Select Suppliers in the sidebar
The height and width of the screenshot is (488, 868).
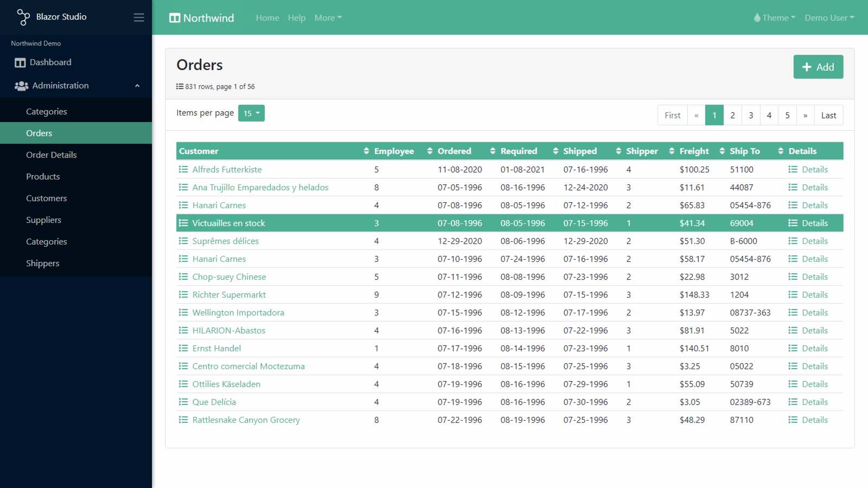coord(43,220)
